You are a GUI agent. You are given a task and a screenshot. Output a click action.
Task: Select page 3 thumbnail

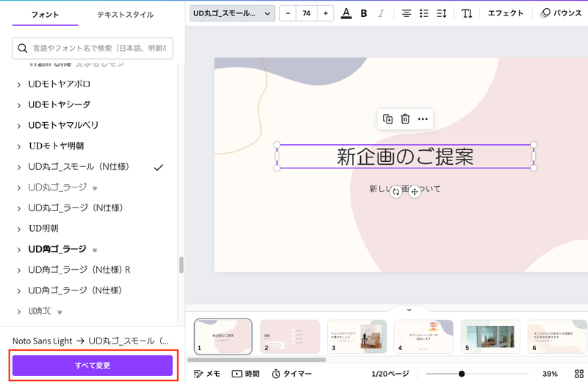coord(356,337)
